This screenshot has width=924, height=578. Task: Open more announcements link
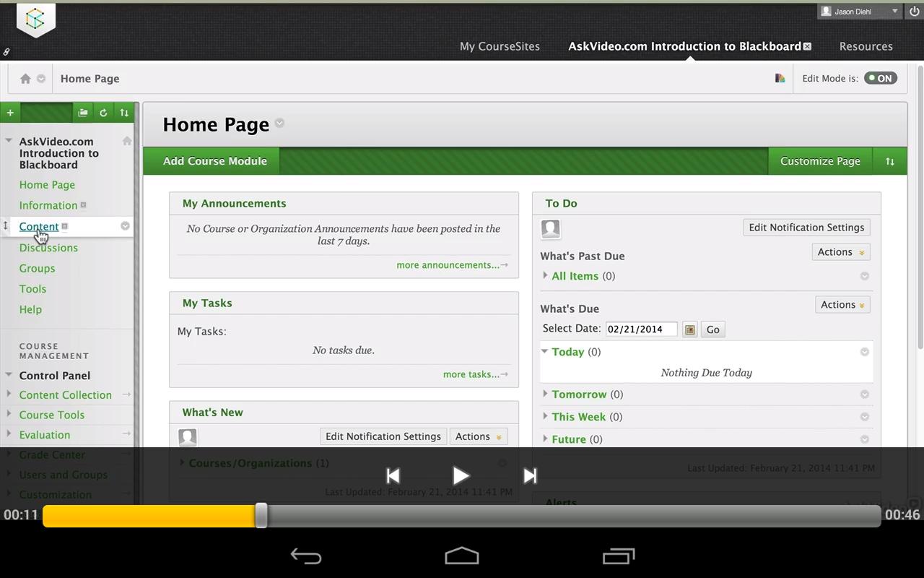pyautogui.click(x=452, y=265)
